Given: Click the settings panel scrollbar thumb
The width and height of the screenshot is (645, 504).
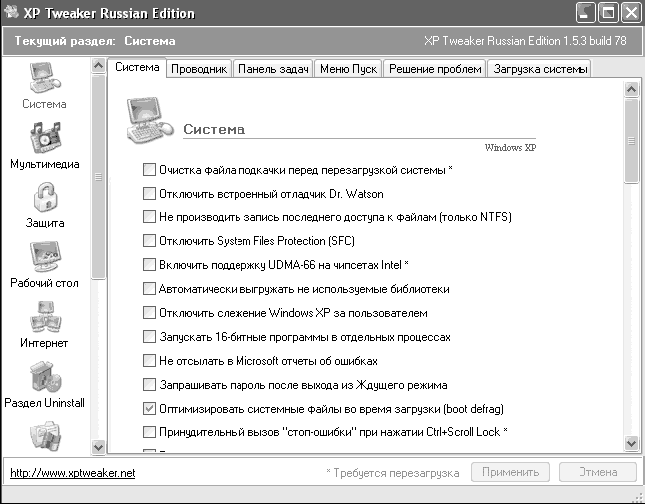Looking at the screenshot, I should [631, 141].
